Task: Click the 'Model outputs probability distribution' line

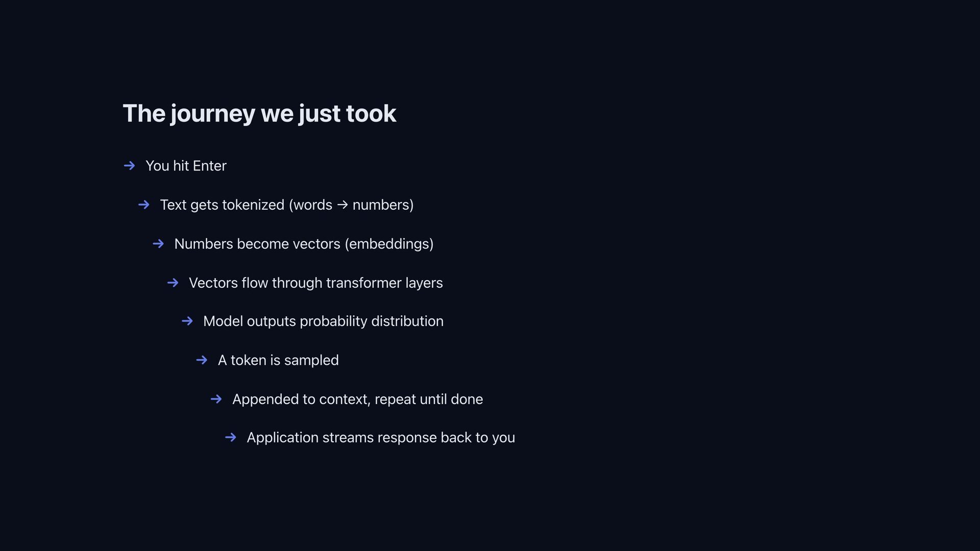Action: pos(323,321)
